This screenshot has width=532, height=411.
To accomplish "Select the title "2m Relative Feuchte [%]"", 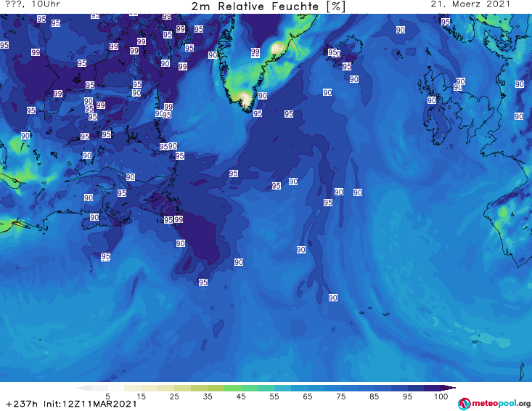I will point(268,7).
